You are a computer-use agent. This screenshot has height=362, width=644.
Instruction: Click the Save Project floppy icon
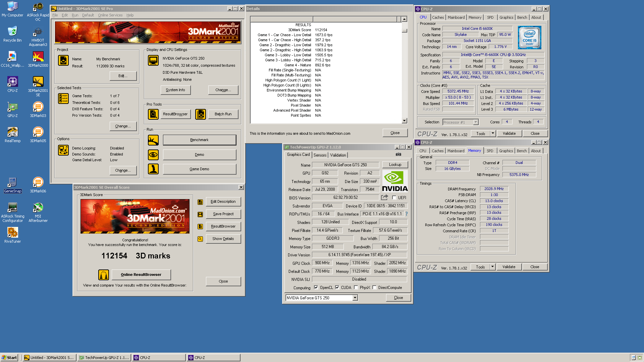click(x=200, y=214)
